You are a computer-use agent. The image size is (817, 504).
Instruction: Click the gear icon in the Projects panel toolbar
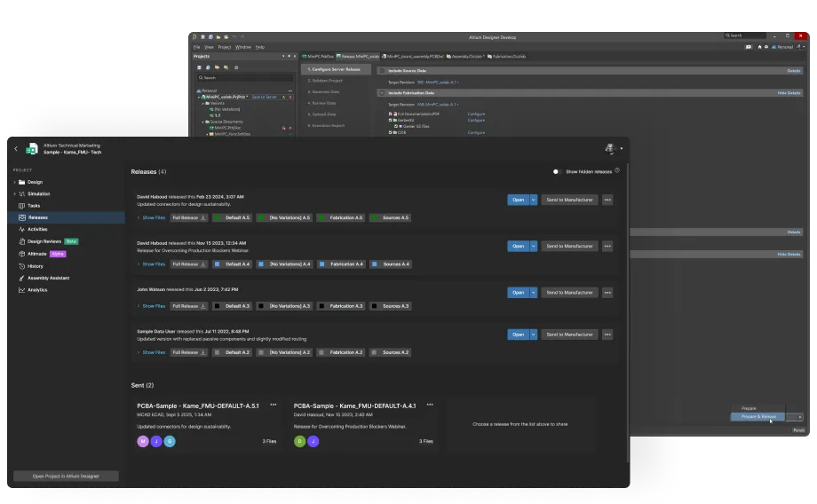coord(236,67)
